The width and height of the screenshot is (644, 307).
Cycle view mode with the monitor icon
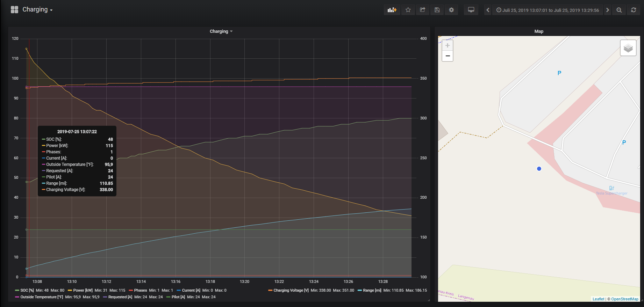[471, 10]
